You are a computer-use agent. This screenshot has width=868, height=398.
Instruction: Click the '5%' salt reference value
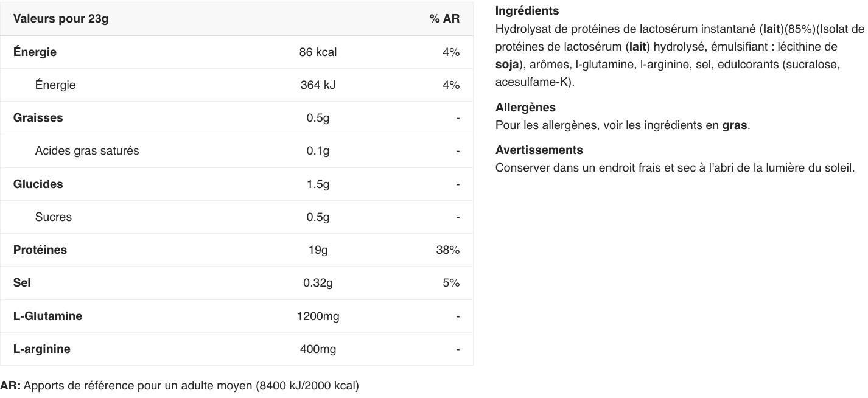pyautogui.click(x=450, y=283)
